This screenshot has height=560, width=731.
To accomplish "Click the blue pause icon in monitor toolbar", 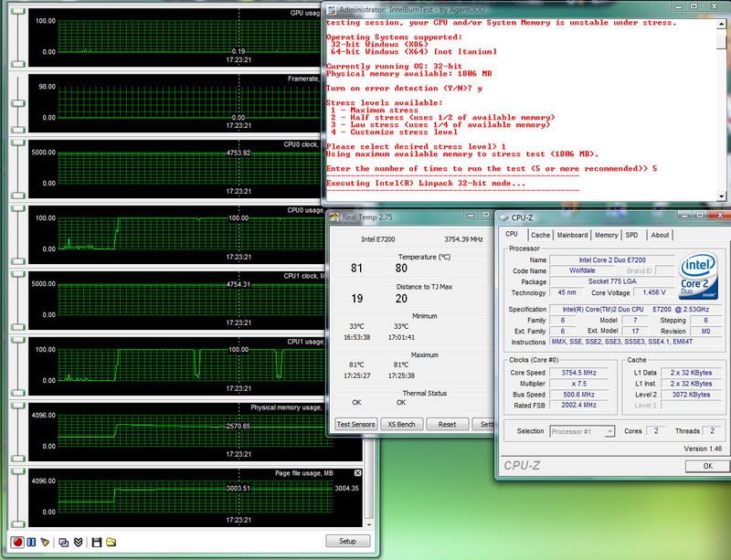I will 30,542.
